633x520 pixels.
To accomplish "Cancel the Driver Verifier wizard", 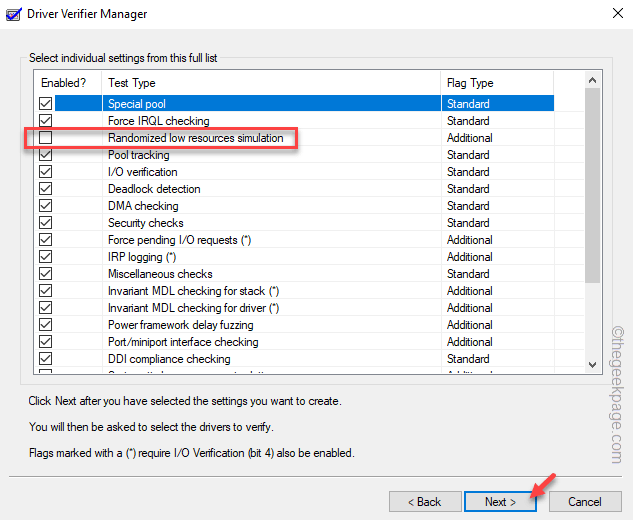I will 585,501.
